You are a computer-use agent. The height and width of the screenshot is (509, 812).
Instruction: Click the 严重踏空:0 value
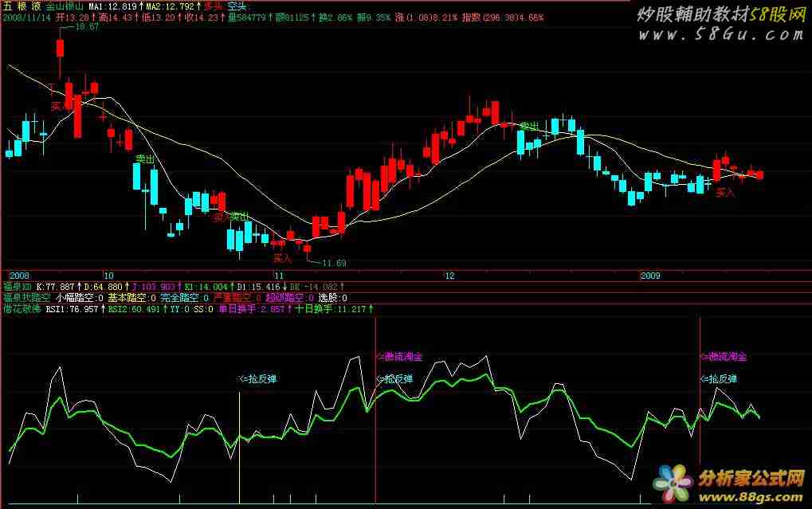coord(237,298)
